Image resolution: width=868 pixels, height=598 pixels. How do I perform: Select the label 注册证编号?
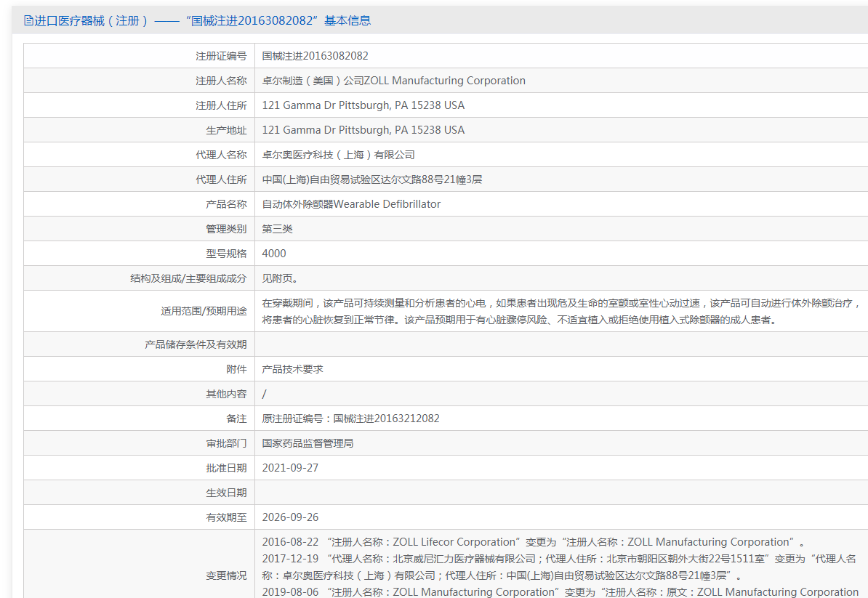tap(221, 56)
